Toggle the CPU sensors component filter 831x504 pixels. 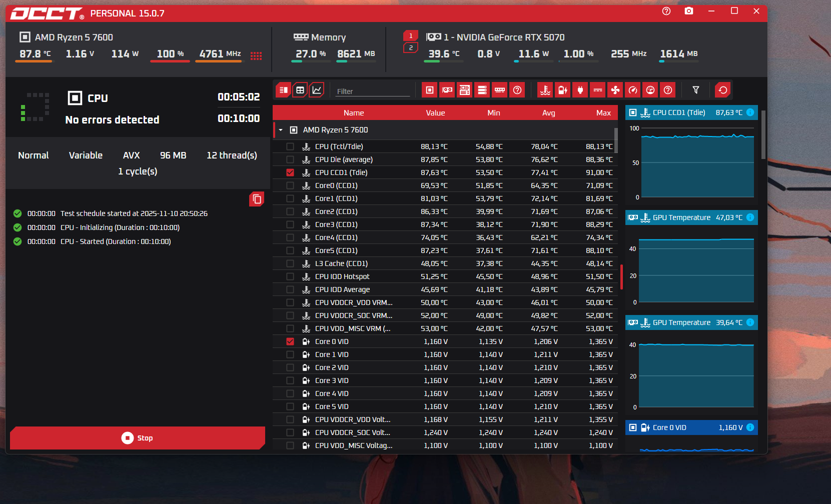click(x=429, y=90)
